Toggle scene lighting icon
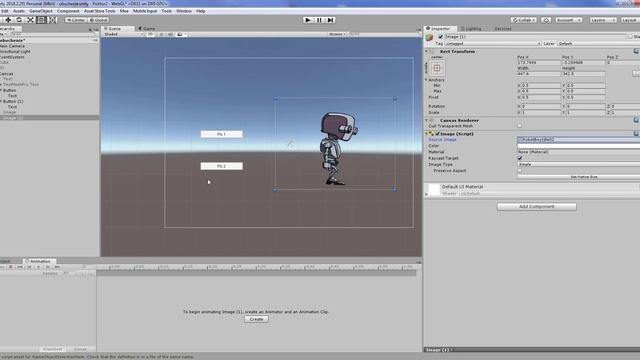The height and width of the screenshot is (360, 640). (x=161, y=34)
